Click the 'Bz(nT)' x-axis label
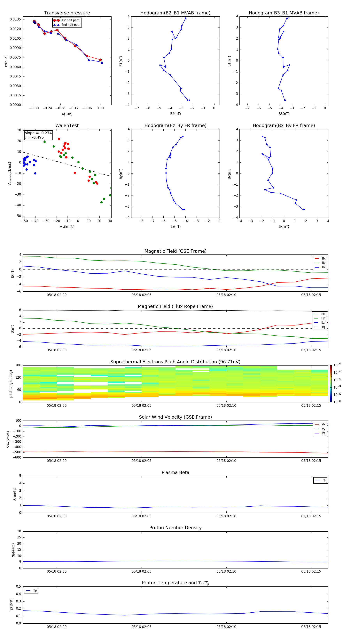 [x=175, y=227]
